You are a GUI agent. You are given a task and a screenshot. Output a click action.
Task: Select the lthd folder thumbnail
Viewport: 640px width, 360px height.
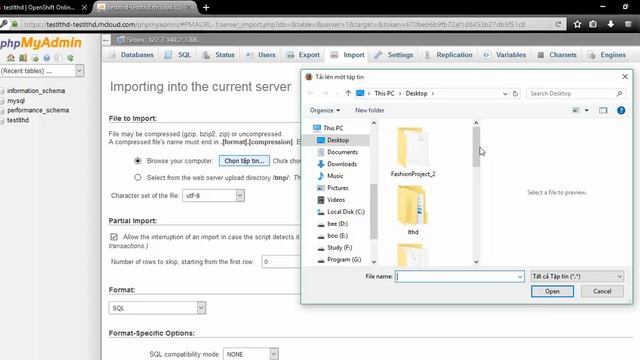413,210
